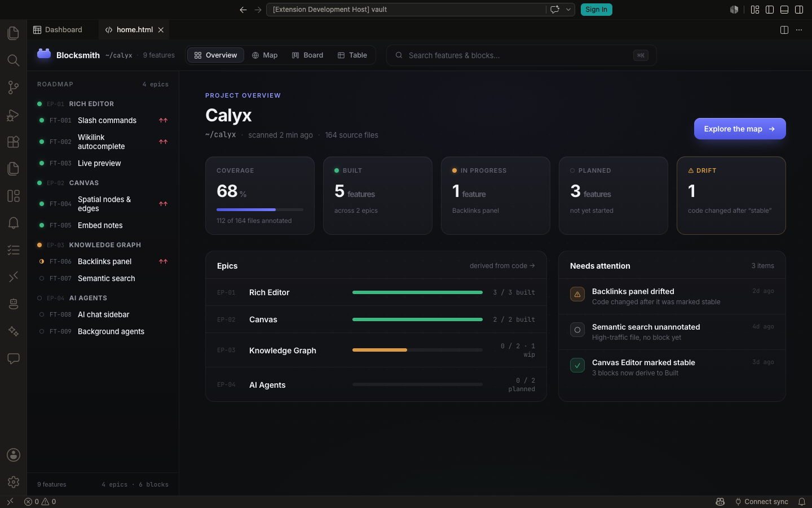Open the robot agent icon in activity bar
Viewport: 812px width, 508px height.
(x=14, y=304)
